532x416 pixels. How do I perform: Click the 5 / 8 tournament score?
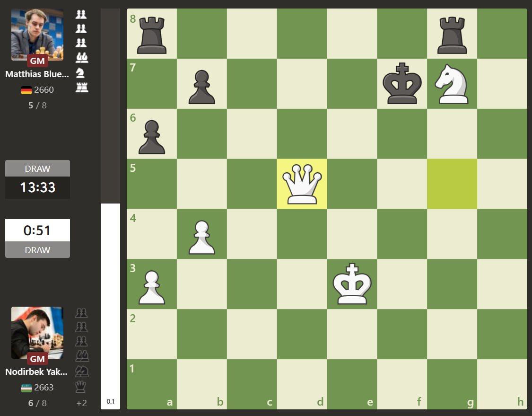click(x=37, y=105)
